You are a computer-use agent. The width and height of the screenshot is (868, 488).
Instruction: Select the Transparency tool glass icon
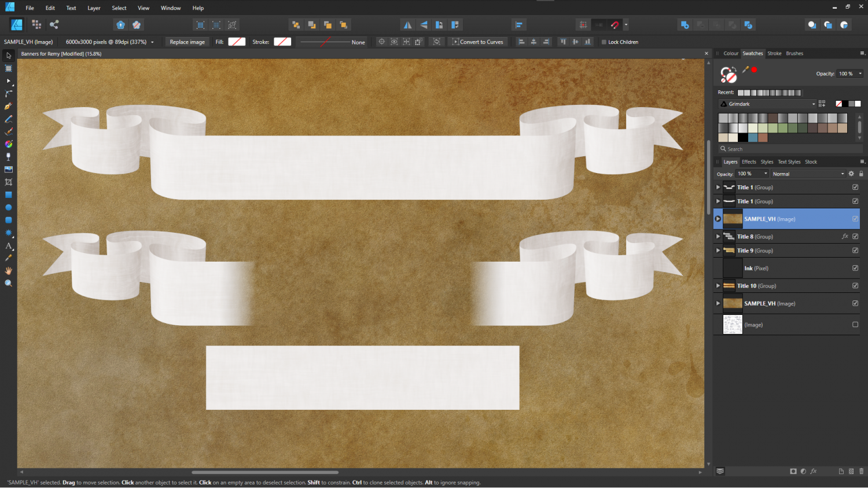pyautogui.click(x=8, y=157)
